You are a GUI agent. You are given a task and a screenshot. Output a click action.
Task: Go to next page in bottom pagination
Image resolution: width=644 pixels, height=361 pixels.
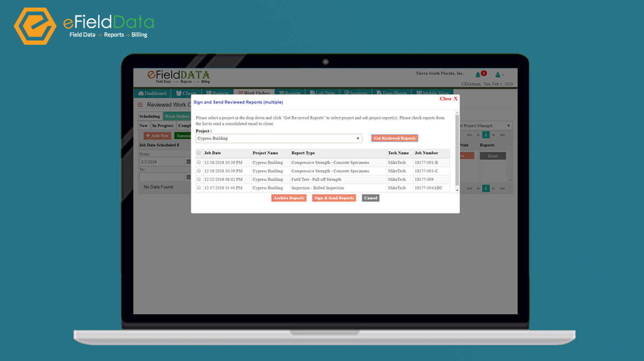pyautogui.click(x=494, y=188)
